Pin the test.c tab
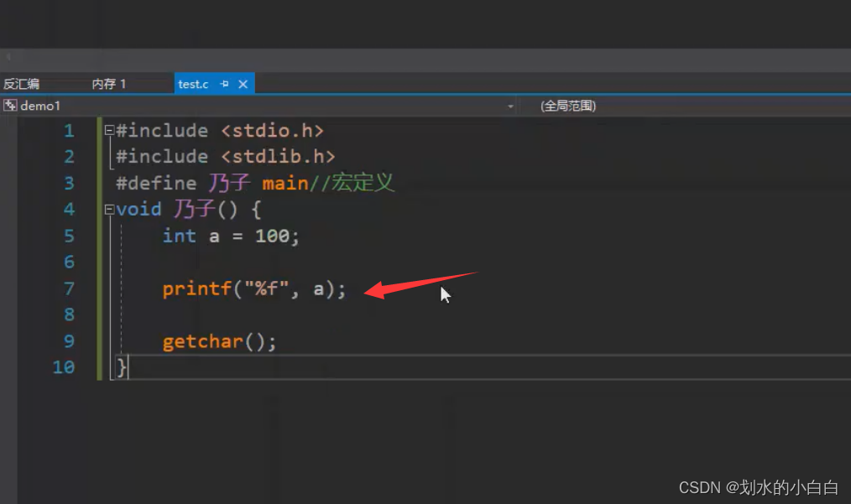Viewport: 851px width, 504px height. pyautogui.click(x=225, y=84)
